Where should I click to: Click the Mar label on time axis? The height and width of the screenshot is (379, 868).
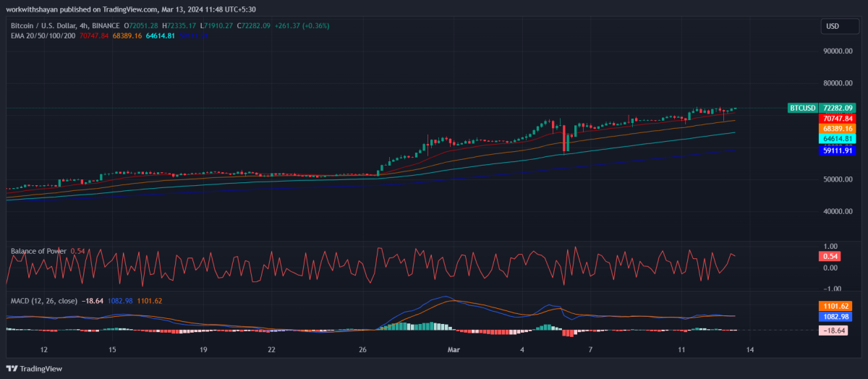point(454,350)
